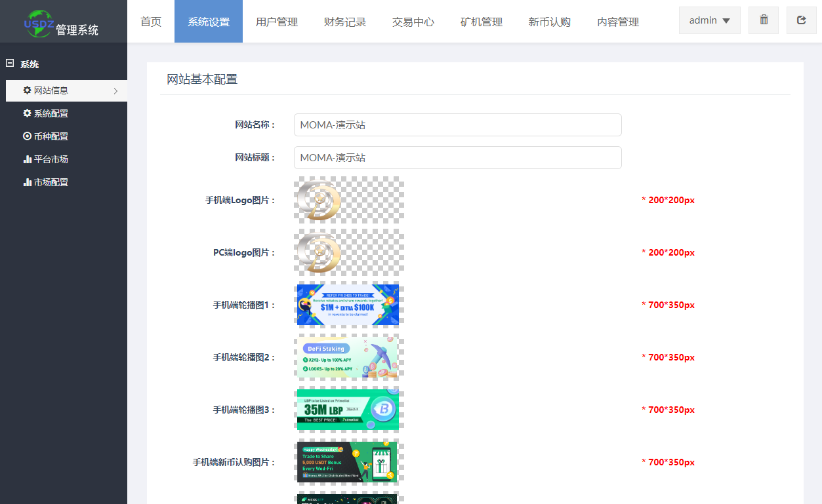Open the 交易中心 tab
The width and height of the screenshot is (822, 504).
click(413, 22)
